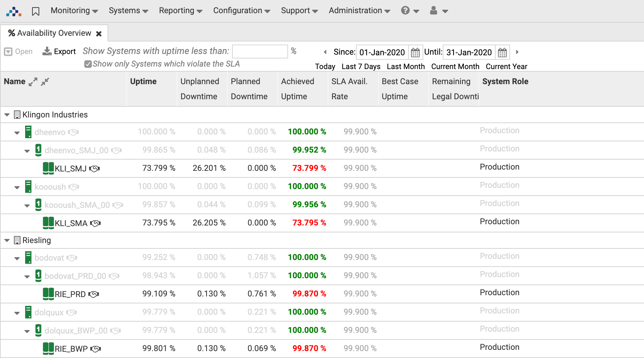Click the system role icon next to KLI_SMJ
The height and width of the screenshot is (358, 644).
[96, 168]
